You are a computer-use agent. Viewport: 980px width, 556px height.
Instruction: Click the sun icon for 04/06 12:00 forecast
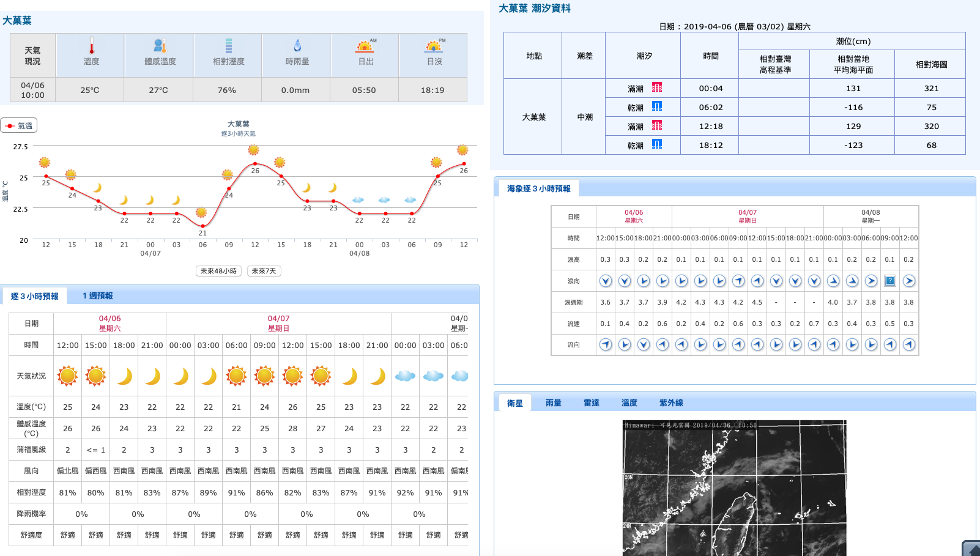pyautogui.click(x=68, y=376)
